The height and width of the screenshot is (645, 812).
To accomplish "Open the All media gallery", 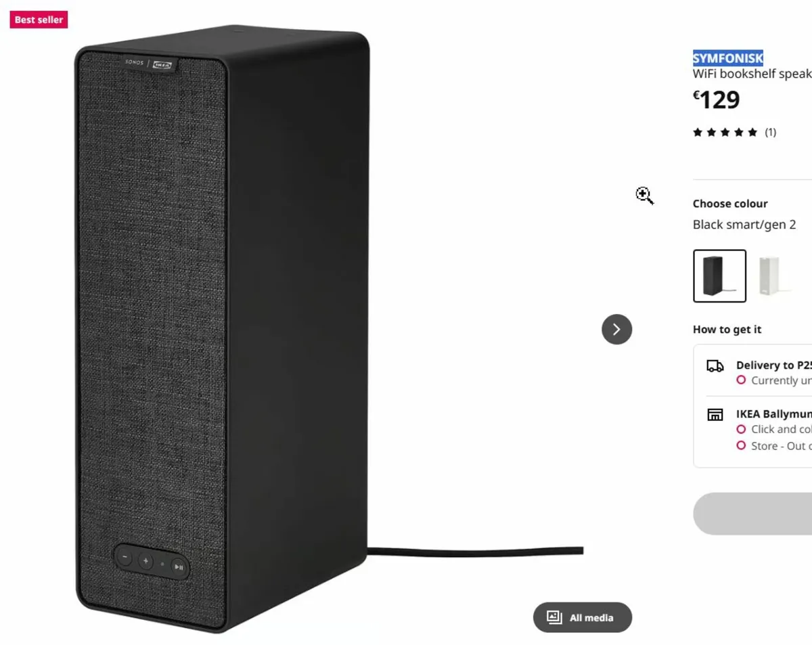I will tap(582, 617).
